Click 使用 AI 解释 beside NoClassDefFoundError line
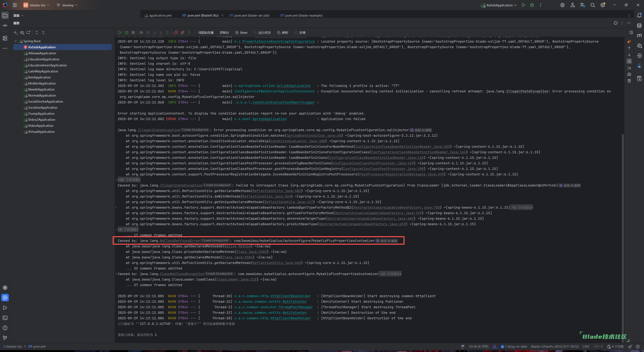 tap(387, 241)
